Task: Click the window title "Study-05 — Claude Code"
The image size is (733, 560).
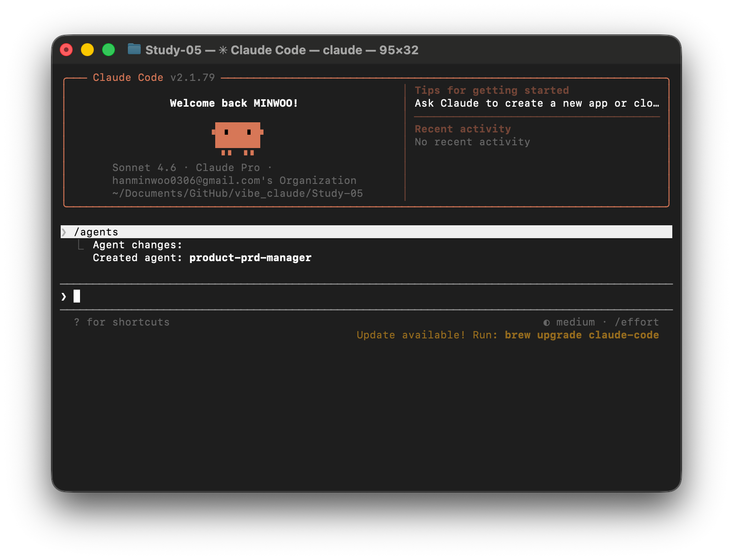Action: tap(282, 50)
